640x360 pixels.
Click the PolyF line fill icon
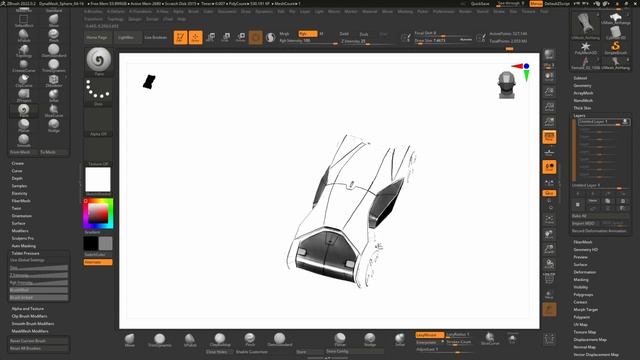pos(549,279)
